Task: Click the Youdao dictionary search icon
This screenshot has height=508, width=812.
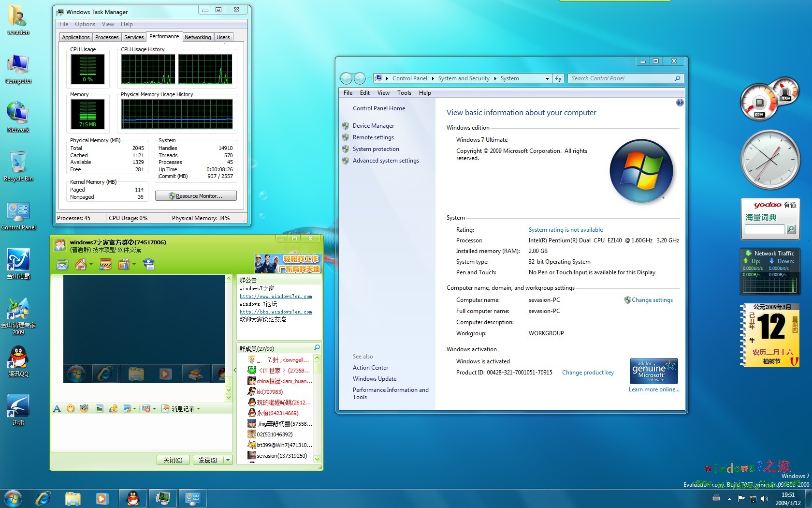Action: click(x=791, y=229)
